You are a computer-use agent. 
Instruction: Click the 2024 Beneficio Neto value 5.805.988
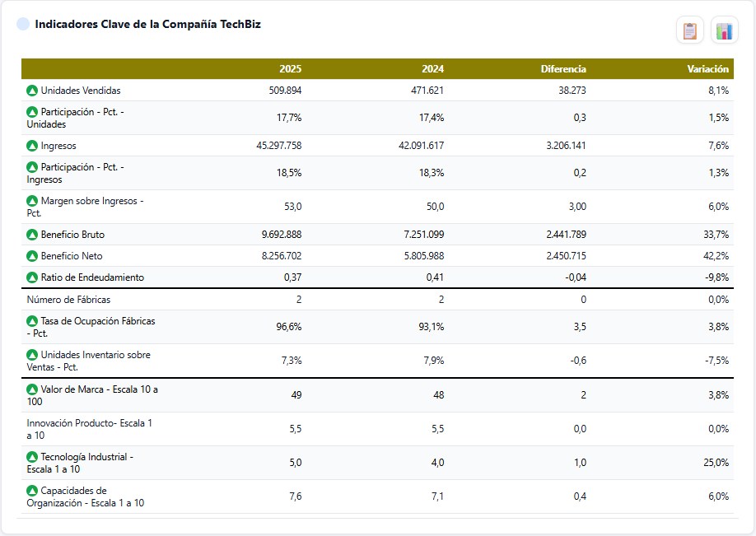pos(424,256)
